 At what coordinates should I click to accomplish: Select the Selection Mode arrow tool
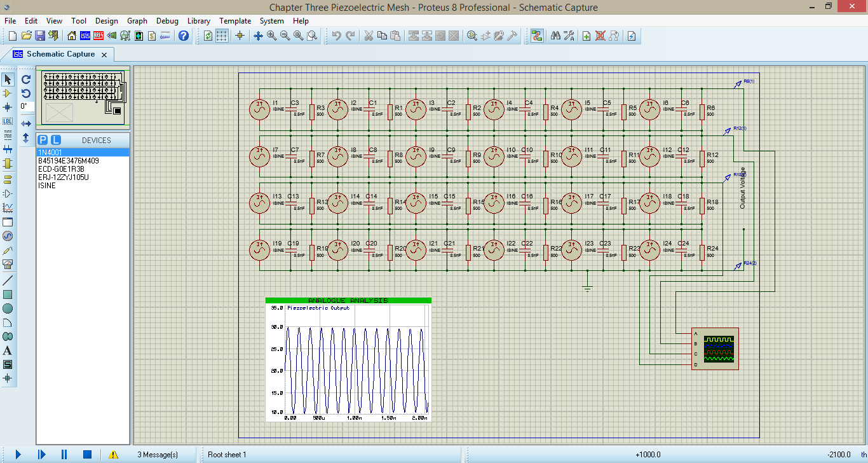pos(8,79)
